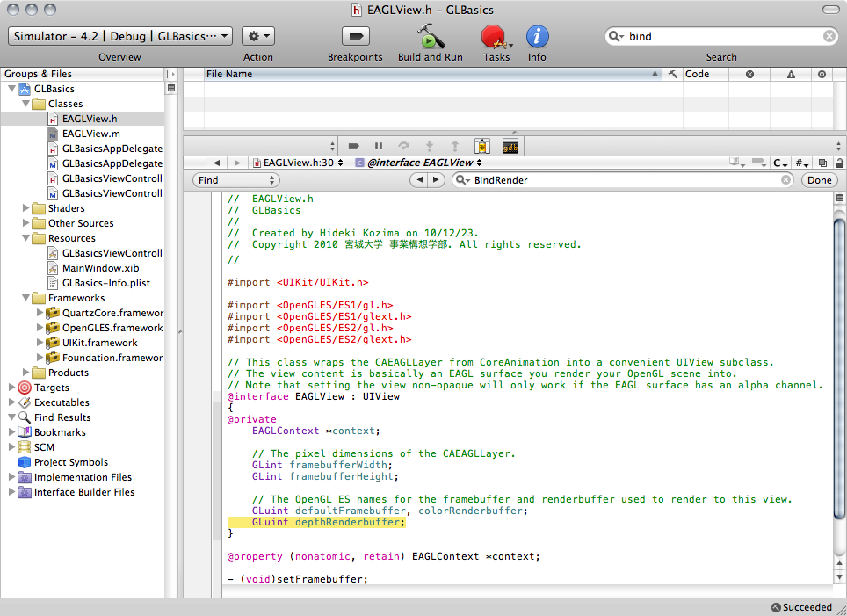Image resolution: width=847 pixels, height=616 pixels.
Task: Select Project Symbols smart group
Action: point(71,462)
